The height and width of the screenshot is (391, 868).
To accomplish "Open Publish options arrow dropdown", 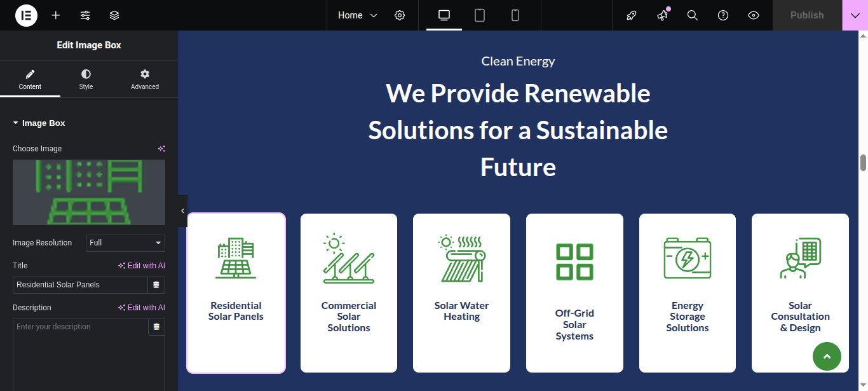I will 855,15.
